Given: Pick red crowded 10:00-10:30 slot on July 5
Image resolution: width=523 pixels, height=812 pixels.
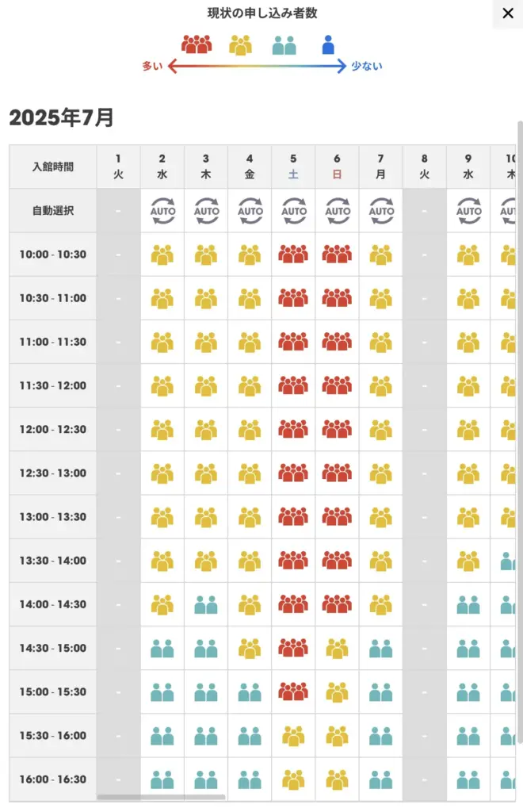Looking at the screenshot, I should click(x=293, y=255).
